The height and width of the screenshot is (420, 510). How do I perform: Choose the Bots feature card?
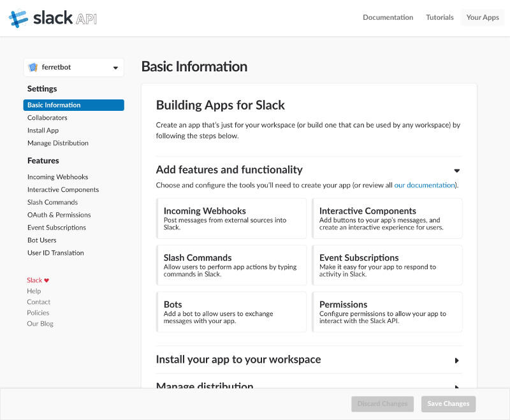click(231, 312)
